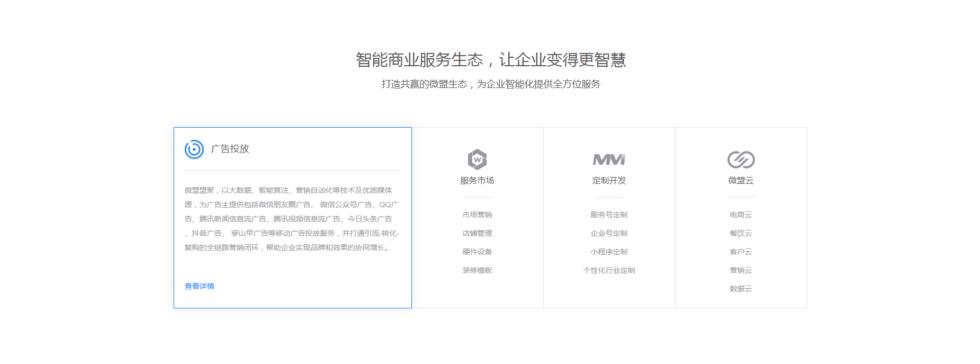Click the 服务市场 hexagon W icon
The image size is (980, 364).
(477, 159)
